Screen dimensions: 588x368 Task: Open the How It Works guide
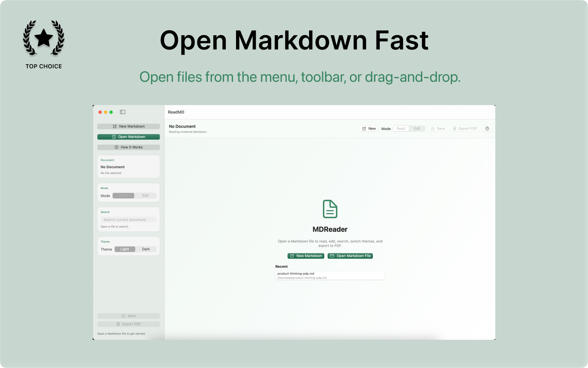[x=129, y=147]
